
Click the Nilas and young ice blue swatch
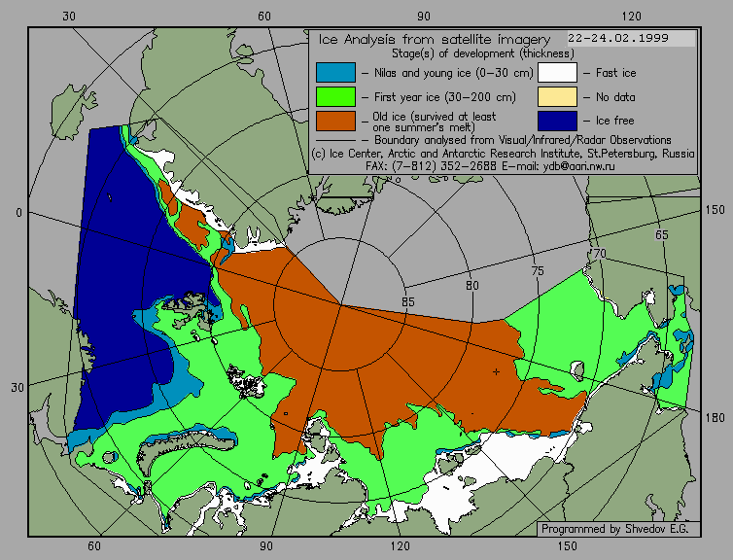tap(335, 73)
